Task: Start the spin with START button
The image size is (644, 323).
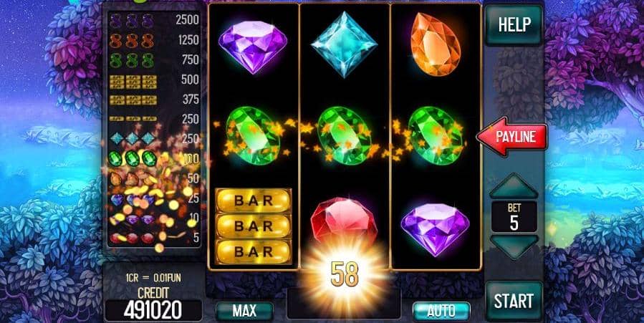Action: pyautogui.click(x=514, y=301)
